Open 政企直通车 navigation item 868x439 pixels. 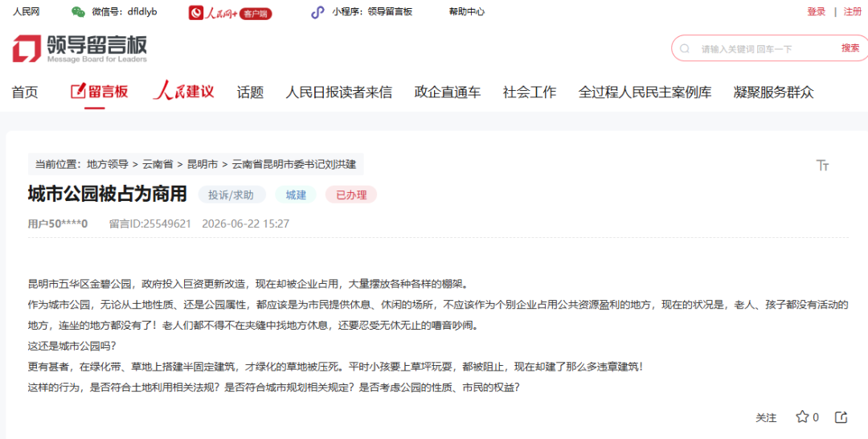tap(448, 92)
